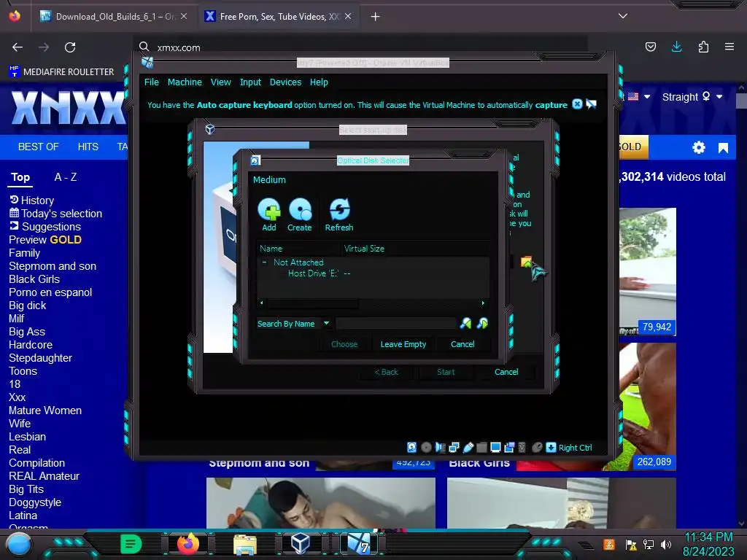Open a new Firefox tab
The image size is (747, 560).
(x=376, y=17)
